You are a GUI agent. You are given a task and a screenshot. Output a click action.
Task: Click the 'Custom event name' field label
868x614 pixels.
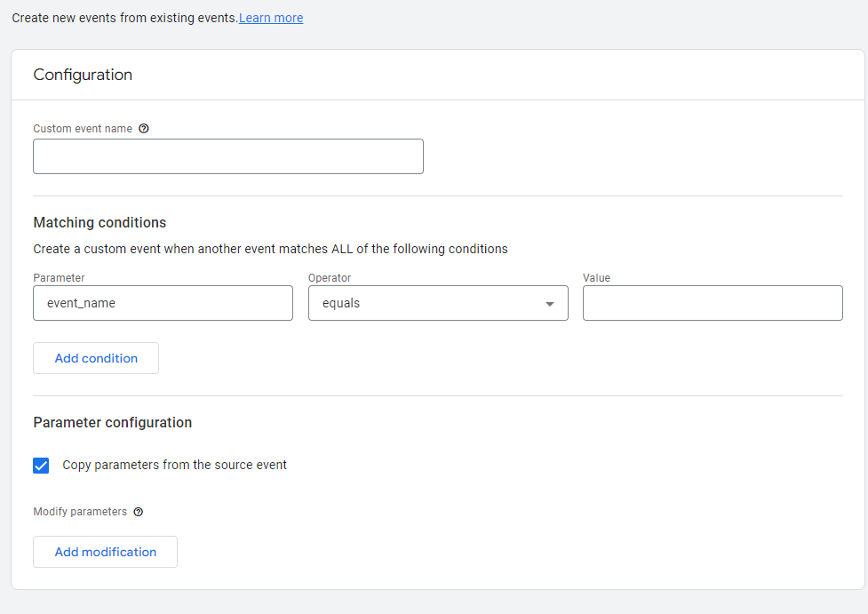click(83, 129)
